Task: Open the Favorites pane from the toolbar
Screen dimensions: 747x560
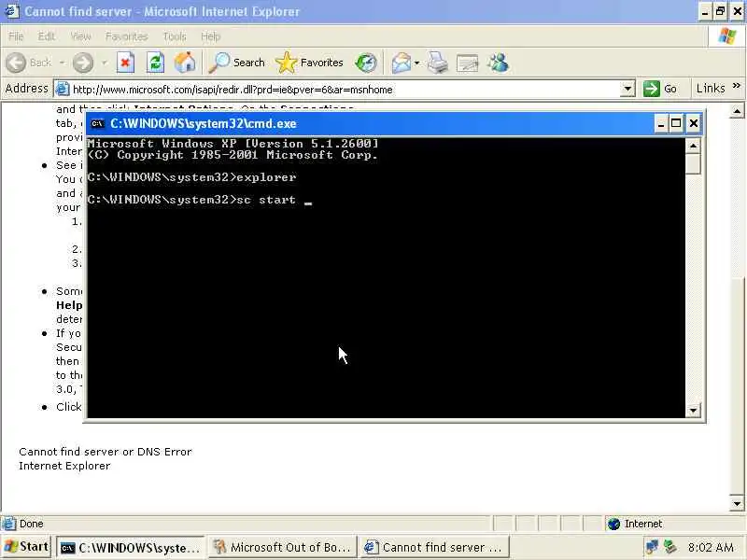Action: [309, 63]
